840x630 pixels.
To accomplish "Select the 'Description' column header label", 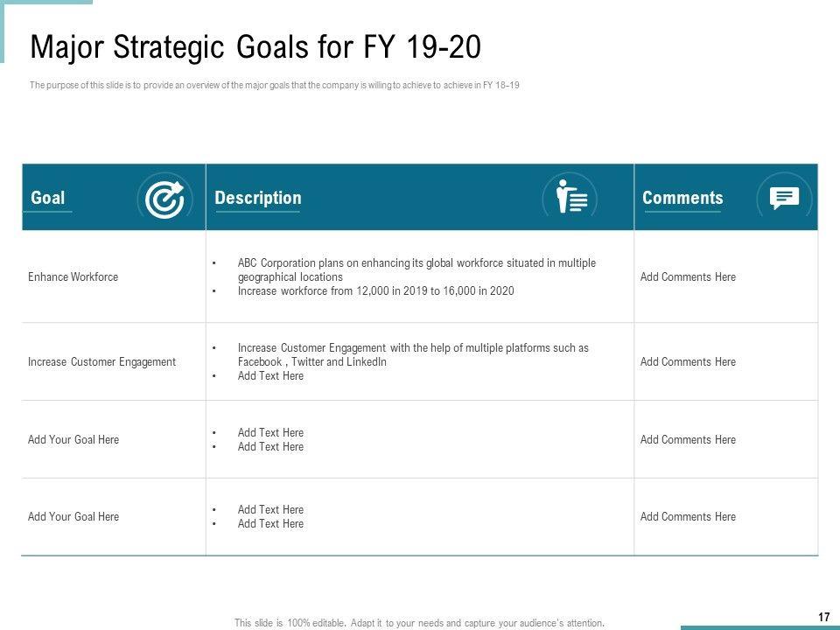I will pos(258,198).
